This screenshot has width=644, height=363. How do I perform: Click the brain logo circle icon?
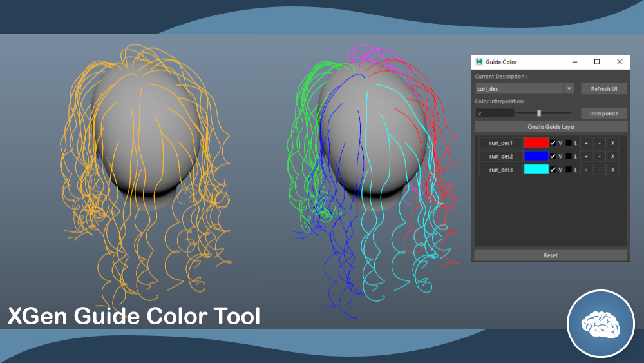[601, 324]
